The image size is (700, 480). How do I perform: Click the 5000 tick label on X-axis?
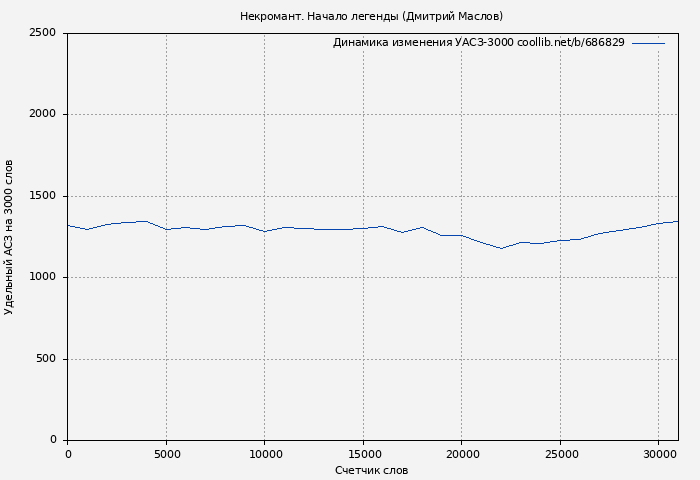(166, 455)
